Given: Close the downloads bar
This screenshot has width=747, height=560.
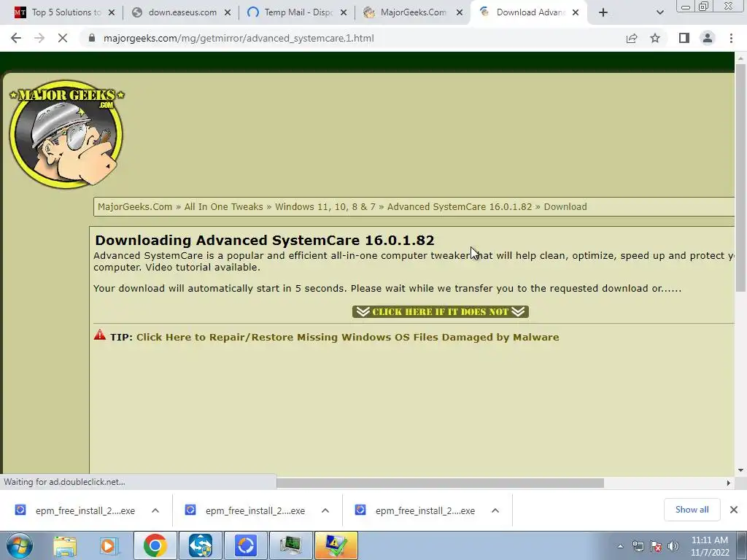Looking at the screenshot, I should tap(734, 510).
